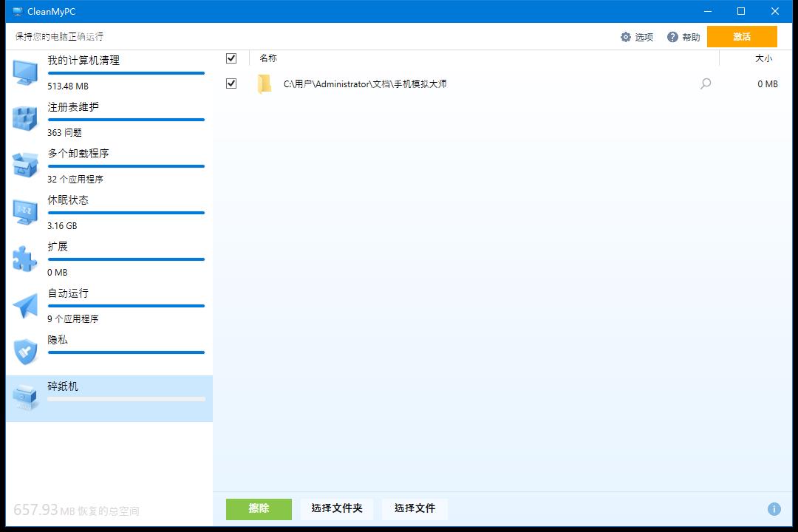Click the yellow folder icon in the file row
The height and width of the screenshot is (532, 798).
(264, 84)
